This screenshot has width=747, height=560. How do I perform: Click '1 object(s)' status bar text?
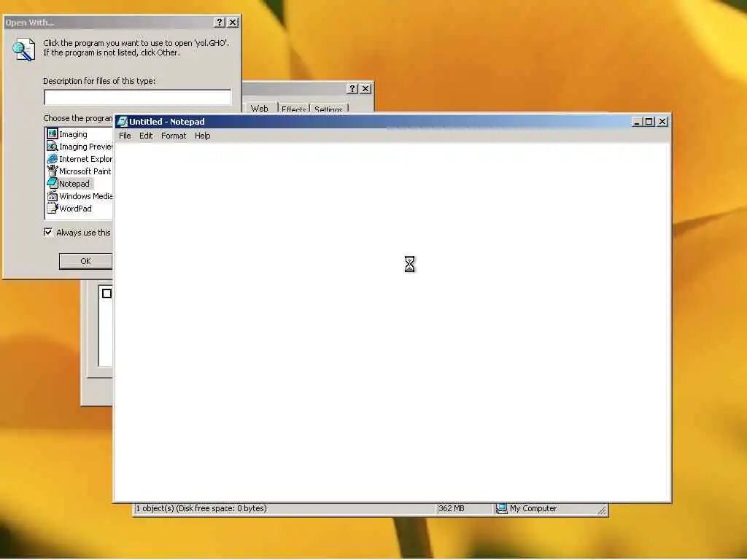[201, 508]
